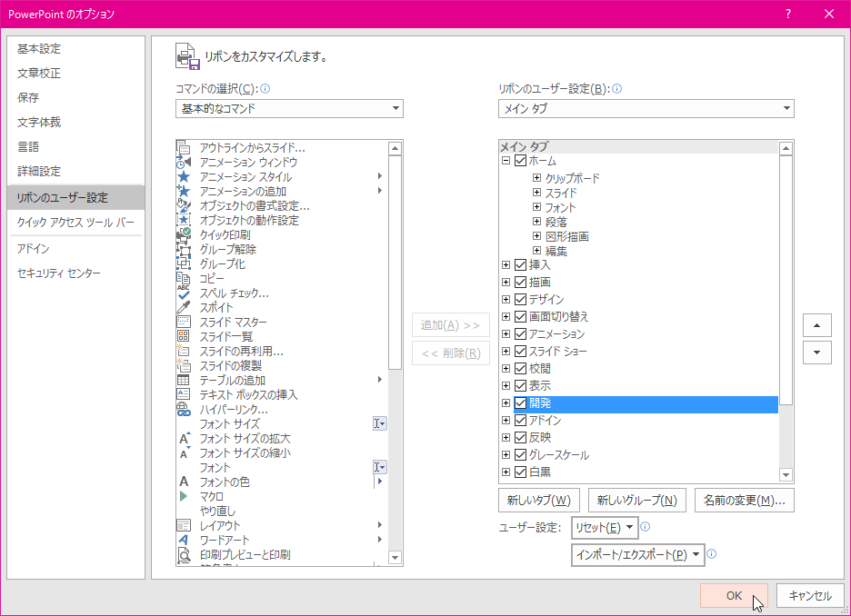This screenshot has height=616, width=851.
Task: Click the アウトラインからスライド command icon
Action: click(184, 147)
